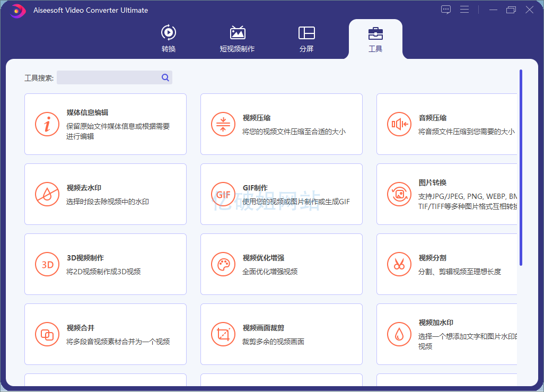Screen dimensions: 544x392
Task: Open the 视频合并 video merger
Action: pyautogui.click(x=105, y=334)
